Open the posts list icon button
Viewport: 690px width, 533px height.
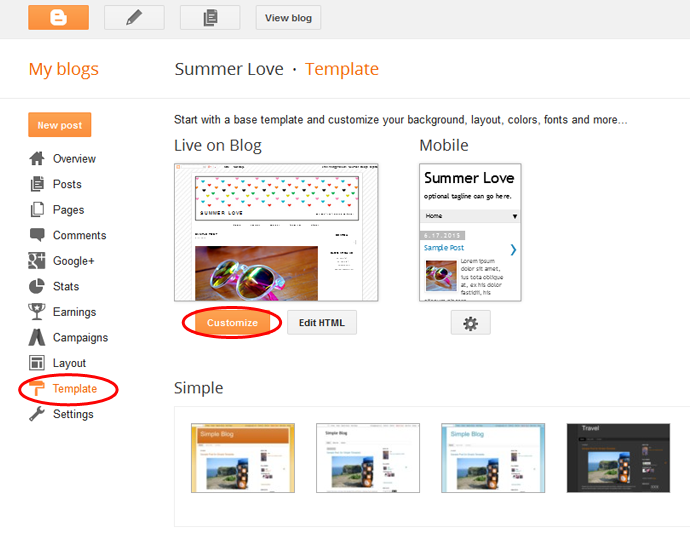(x=210, y=17)
